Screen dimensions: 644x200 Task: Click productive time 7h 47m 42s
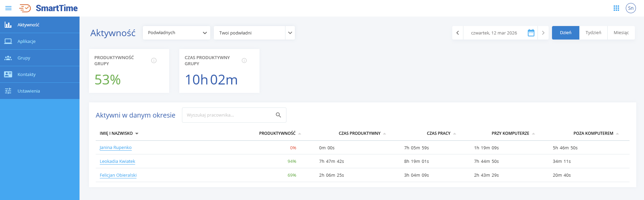click(x=332, y=161)
